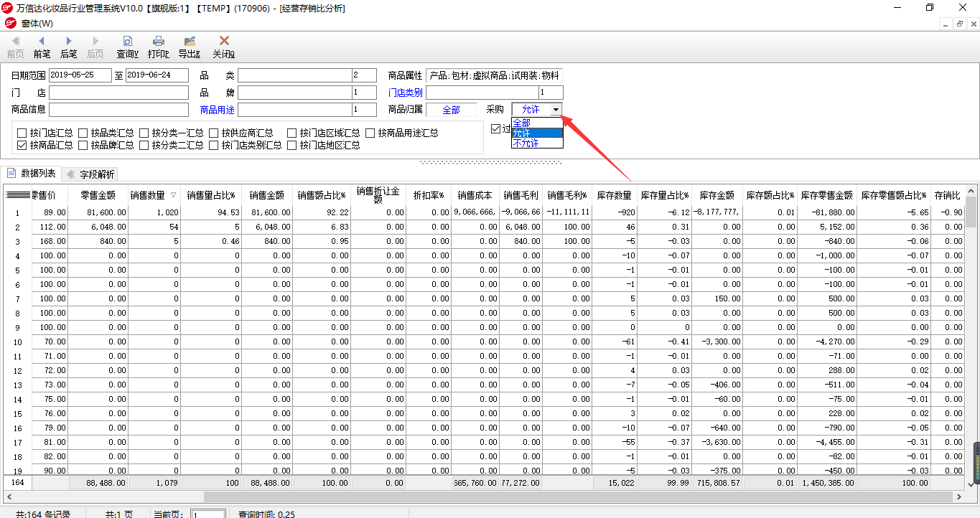Click 库存零售金额 value 5,152.00
This screenshot has width=980, height=518.
pyautogui.click(x=828, y=227)
